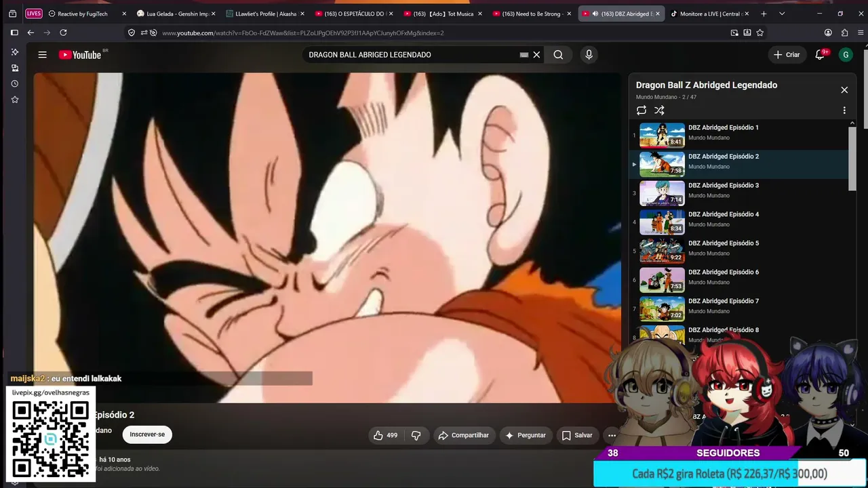Open the browser extensions puzzle icon

pyautogui.click(x=844, y=33)
